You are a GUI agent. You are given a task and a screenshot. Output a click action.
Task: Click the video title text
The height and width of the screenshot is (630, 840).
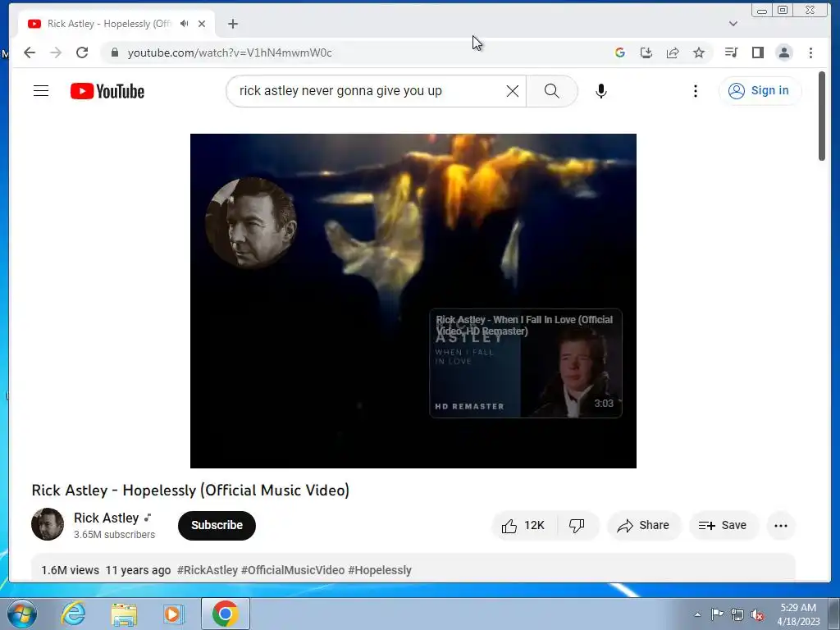tap(190, 491)
